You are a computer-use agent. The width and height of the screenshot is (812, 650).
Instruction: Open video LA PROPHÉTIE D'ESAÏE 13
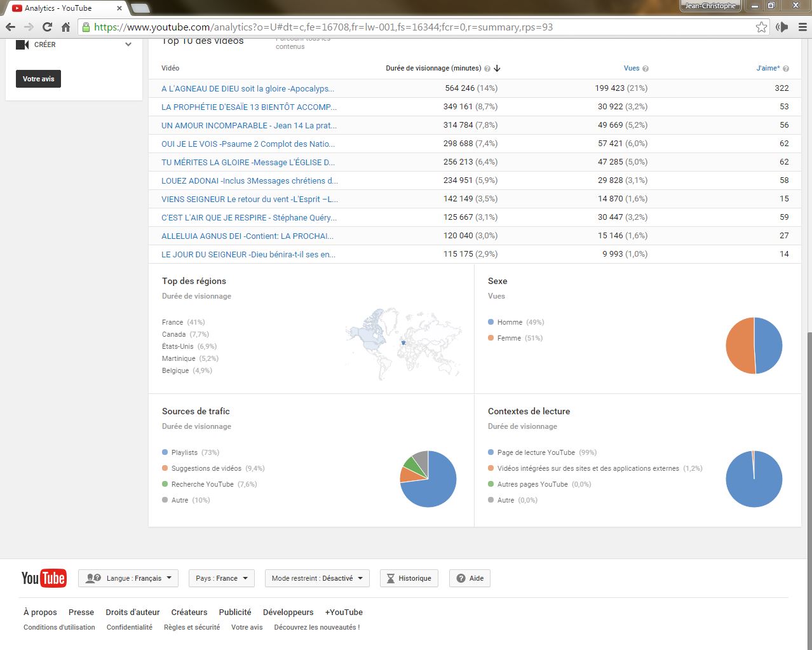coord(249,107)
